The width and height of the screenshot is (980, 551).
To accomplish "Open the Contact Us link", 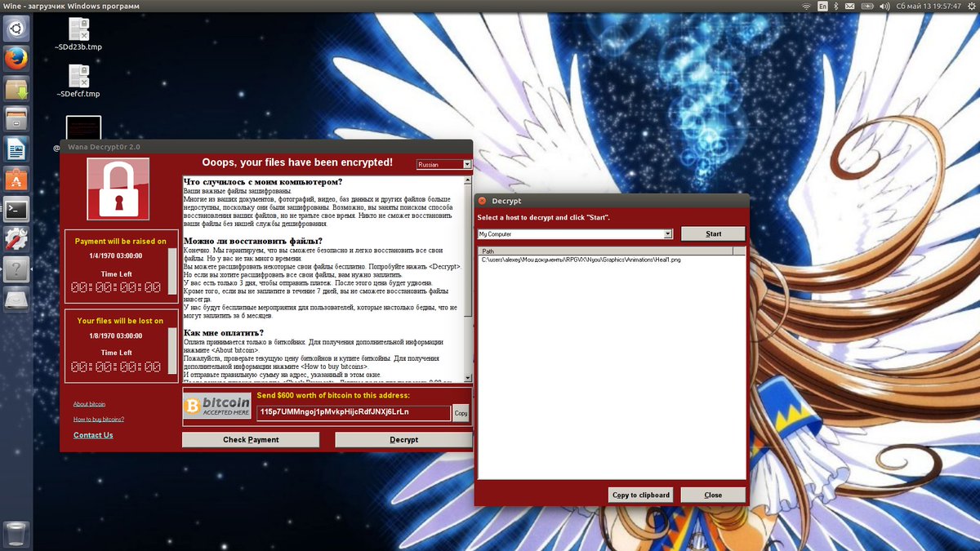I will (x=93, y=435).
